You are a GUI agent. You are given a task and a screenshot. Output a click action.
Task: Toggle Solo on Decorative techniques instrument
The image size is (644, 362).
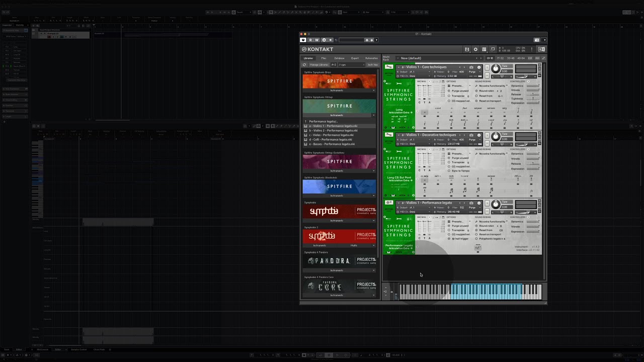[x=487, y=135]
